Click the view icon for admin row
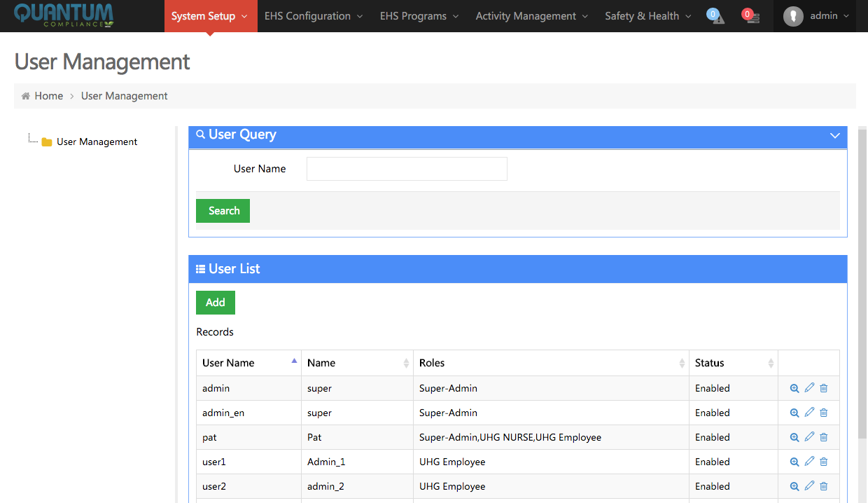 pos(794,388)
